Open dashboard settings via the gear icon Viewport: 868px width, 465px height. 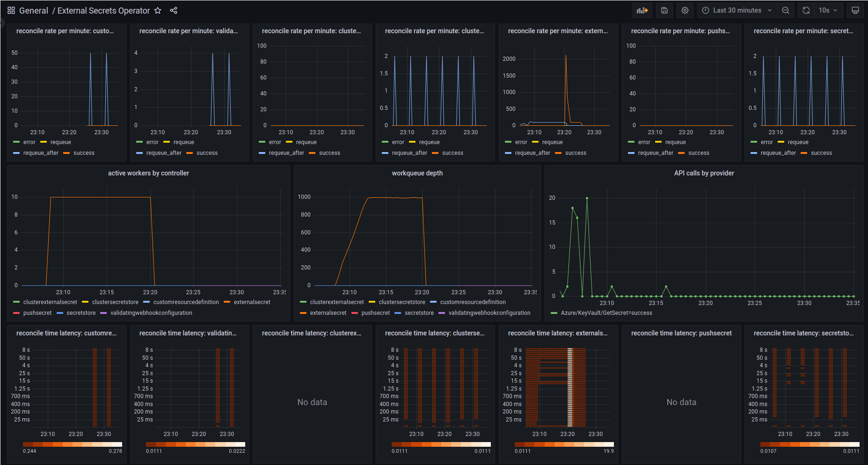click(685, 10)
